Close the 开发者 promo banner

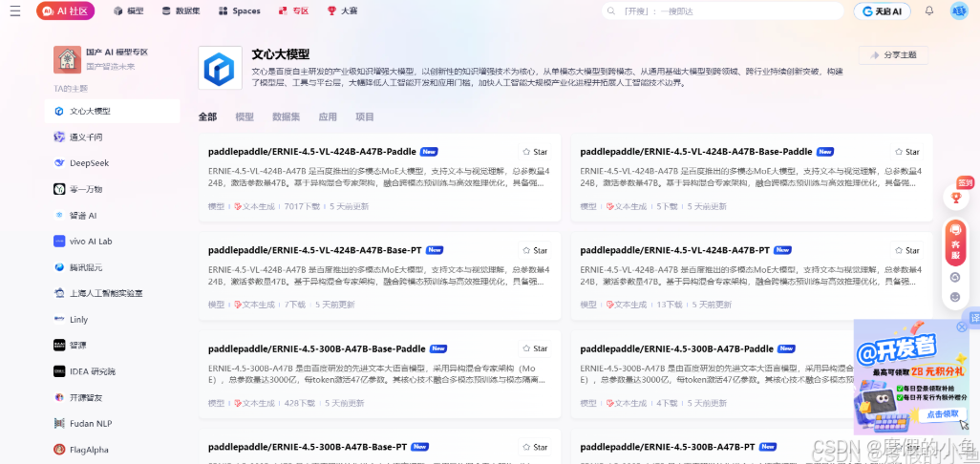click(x=962, y=327)
